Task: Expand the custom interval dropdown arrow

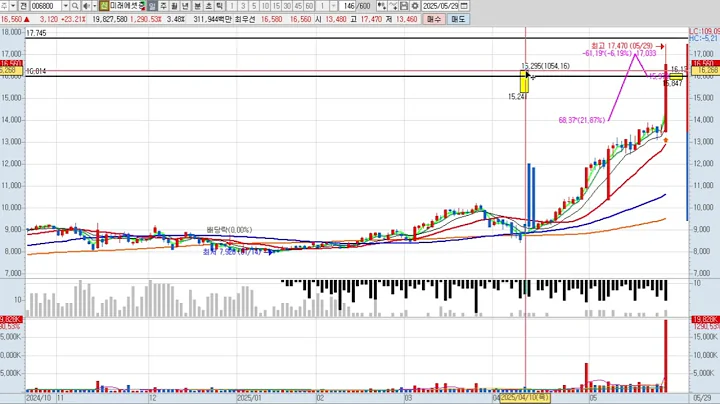Action: click(x=334, y=6)
